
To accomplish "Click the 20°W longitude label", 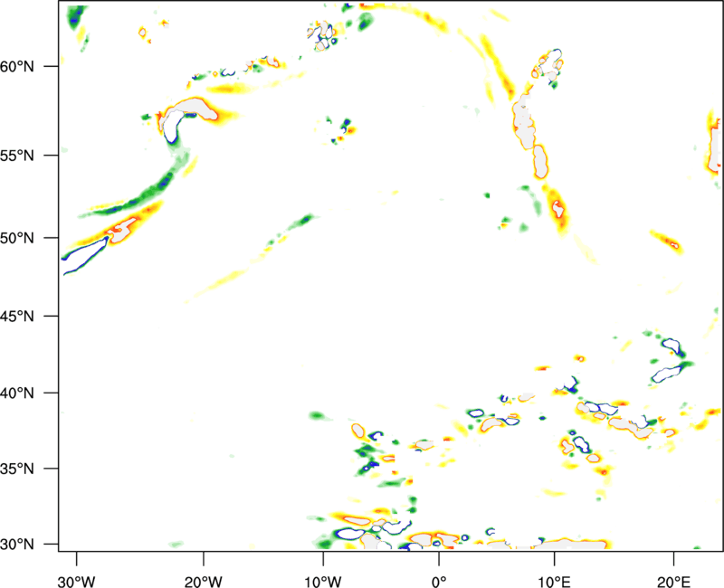I will click(203, 582).
